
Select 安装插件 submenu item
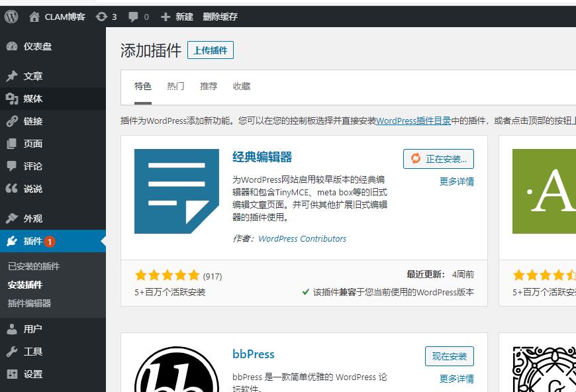25,285
